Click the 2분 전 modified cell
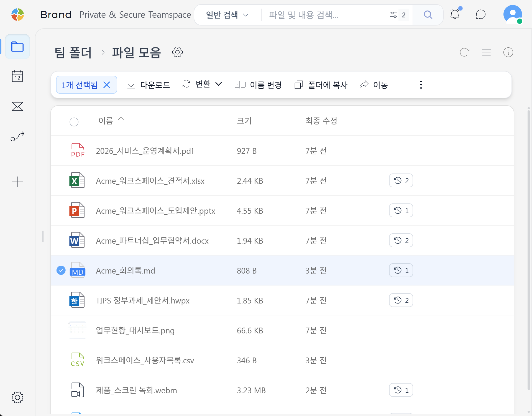 [x=316, y=390]
